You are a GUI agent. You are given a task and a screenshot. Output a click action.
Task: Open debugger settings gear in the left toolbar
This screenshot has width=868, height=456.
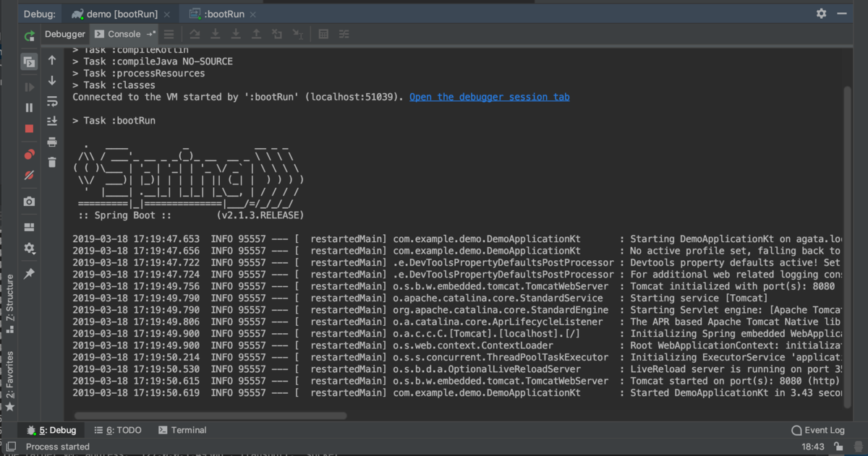[x=29, y=248]
